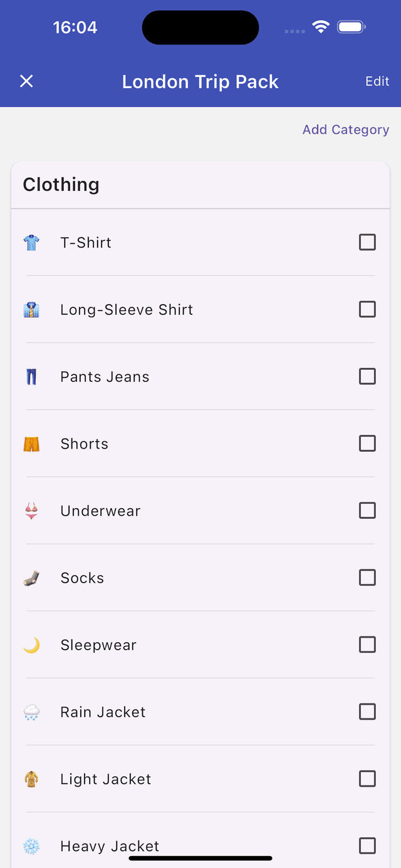Tap the rain cloud icon
Screen dimensions: 401x868
click(31, 712)
